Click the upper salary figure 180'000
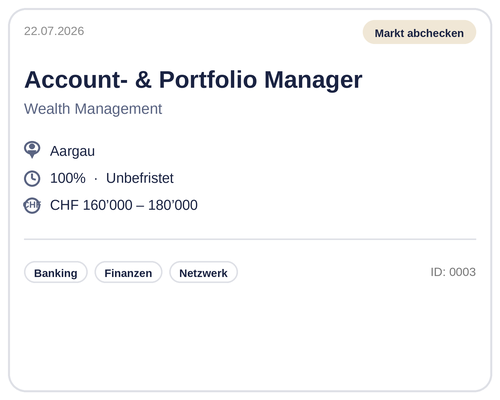This screenshot has width=500, height=400. click(173, 205)
